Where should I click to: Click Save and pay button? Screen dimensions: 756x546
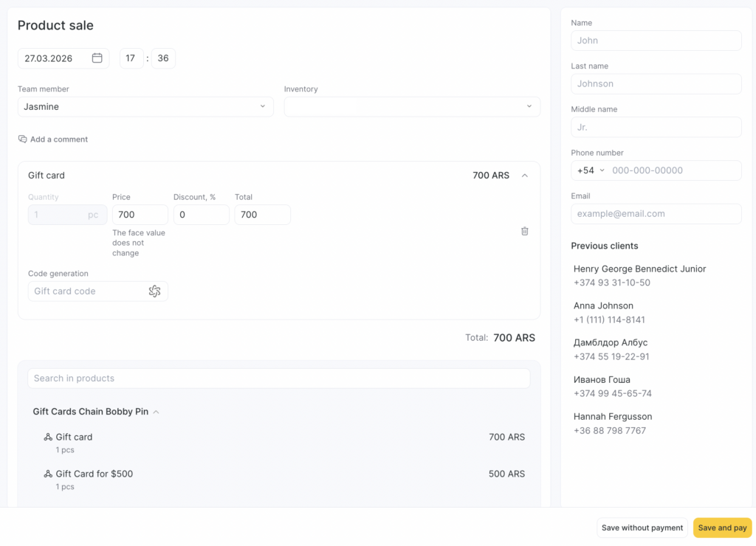(x=722, y=528)
